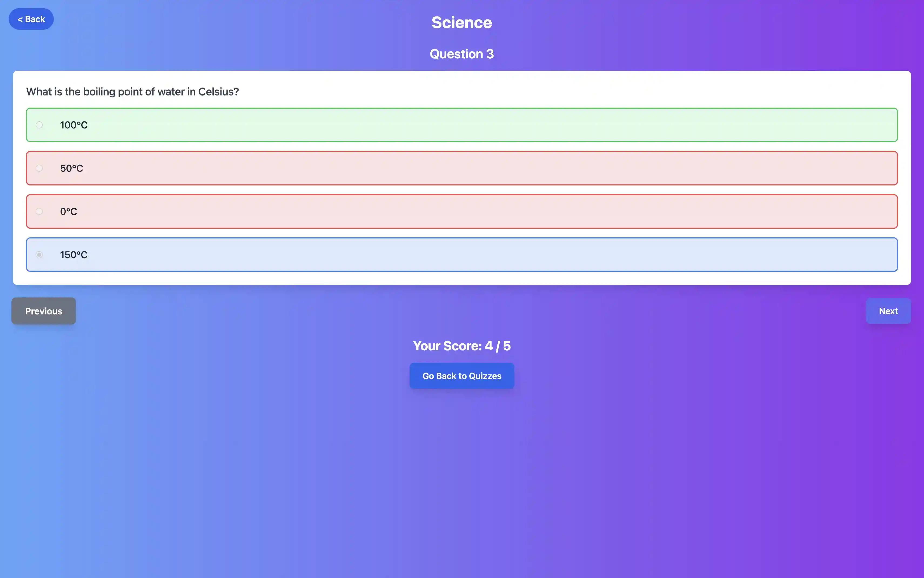This screenshot has height=578, width=924.
Task: Select the 0°C radio button
Action: [x=39, y=211]
